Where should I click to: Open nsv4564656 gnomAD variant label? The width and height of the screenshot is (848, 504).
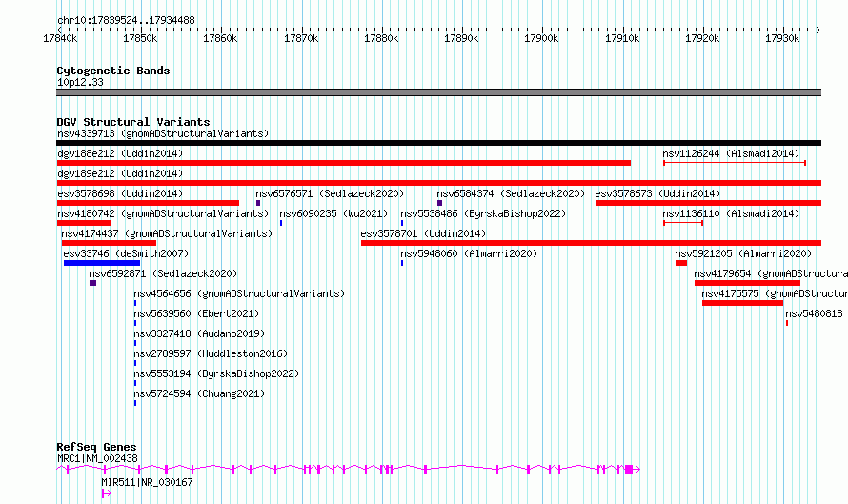click(x=239, y=293)
